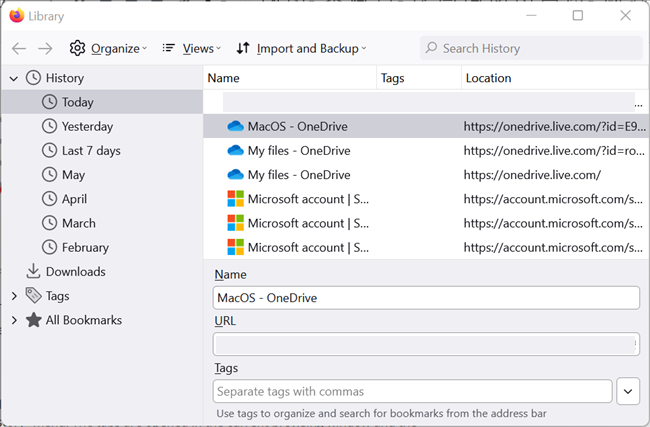This screenshot has height=427, width=650.
Task: Click the Downloads icon in sidebar
Action: (x=33, y=272)
